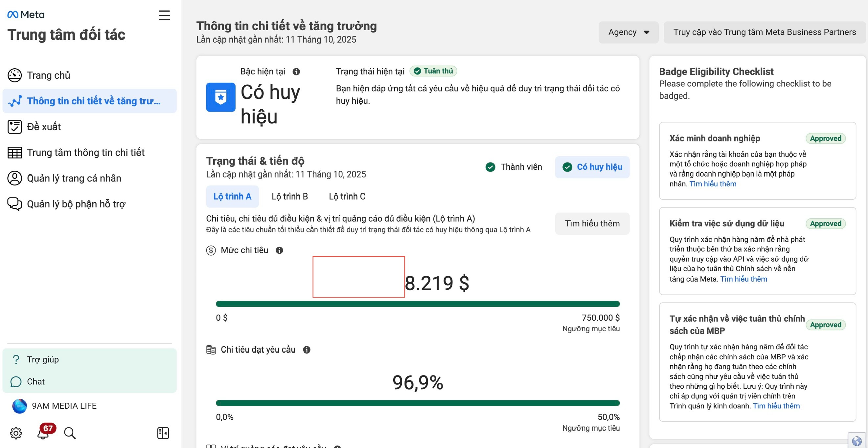
Task: Click the search magnifier icon in sidebar
Action: [70, 433]
